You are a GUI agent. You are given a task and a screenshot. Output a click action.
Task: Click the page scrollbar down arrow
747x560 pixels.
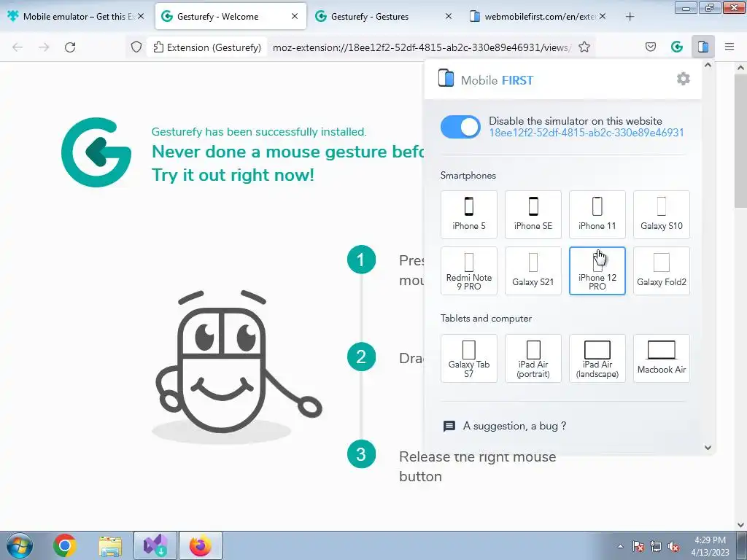(741, 525)
